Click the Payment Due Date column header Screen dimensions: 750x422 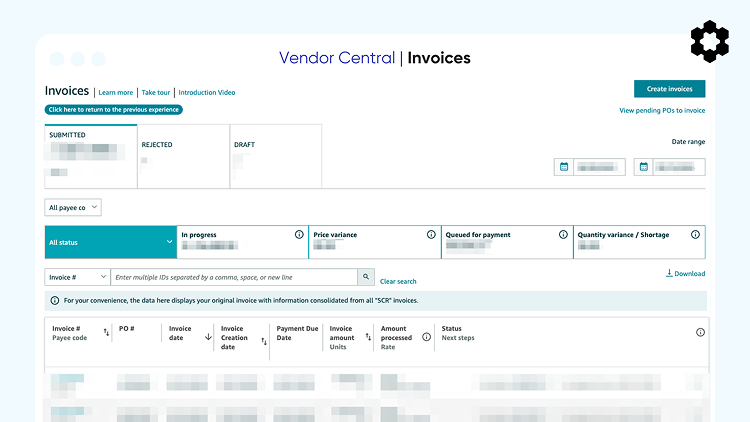tap(297, 333)
